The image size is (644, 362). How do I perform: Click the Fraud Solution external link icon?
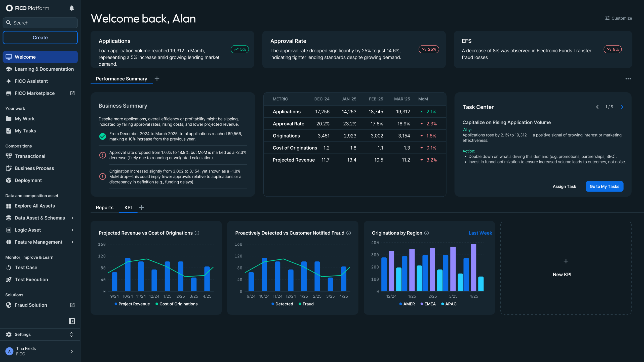coord(72,305)
